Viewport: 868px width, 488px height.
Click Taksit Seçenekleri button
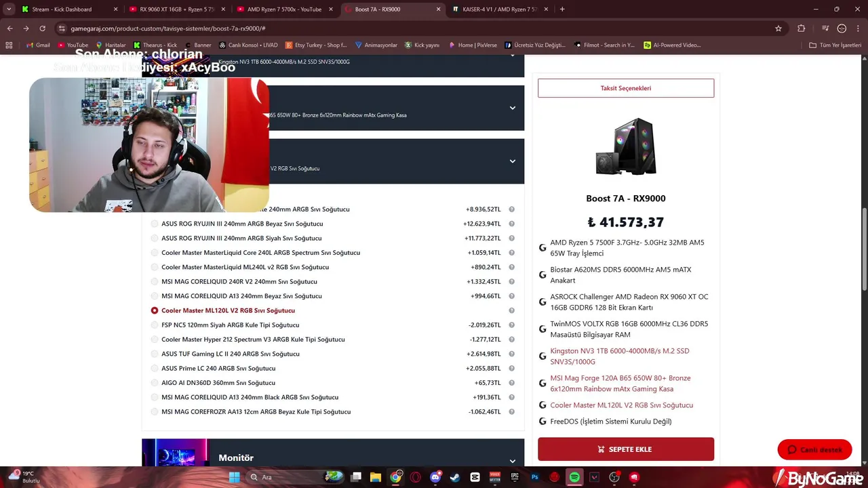click(626, 88)
